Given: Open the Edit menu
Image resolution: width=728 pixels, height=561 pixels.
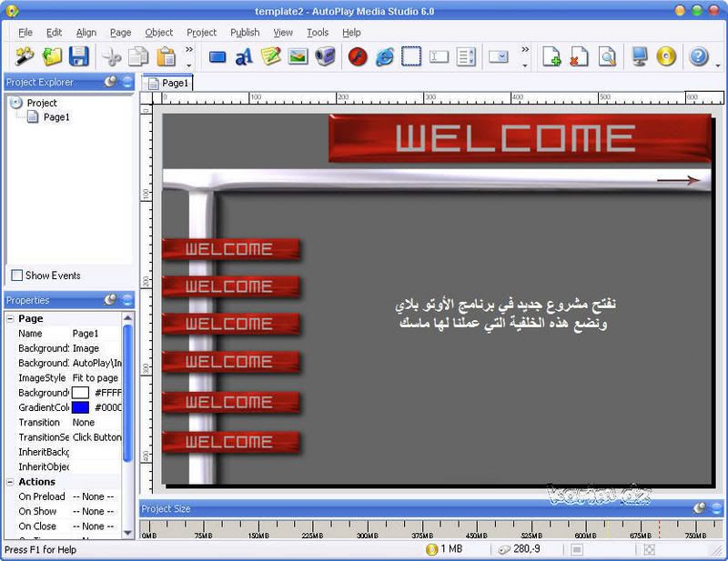Looking at the screenshot, I should 54,33.
